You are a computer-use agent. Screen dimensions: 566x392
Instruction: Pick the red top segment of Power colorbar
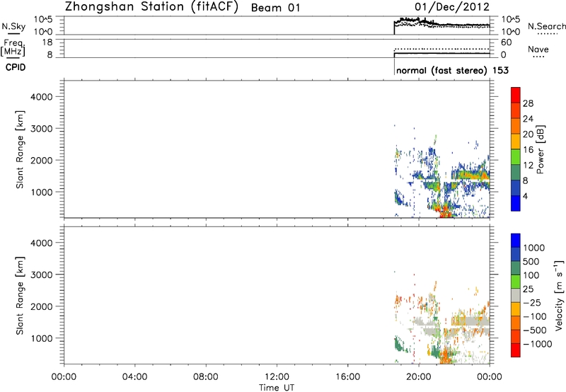[x=516, y=95]
